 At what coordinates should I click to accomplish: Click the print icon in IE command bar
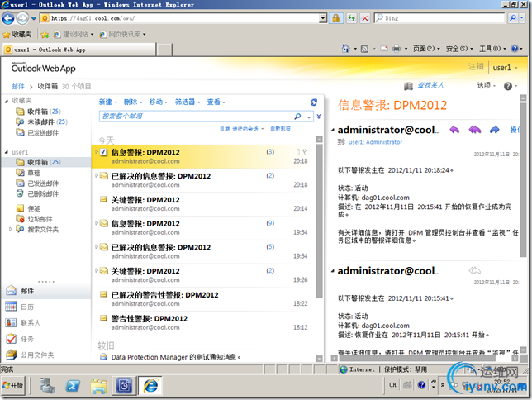[397, 49]
